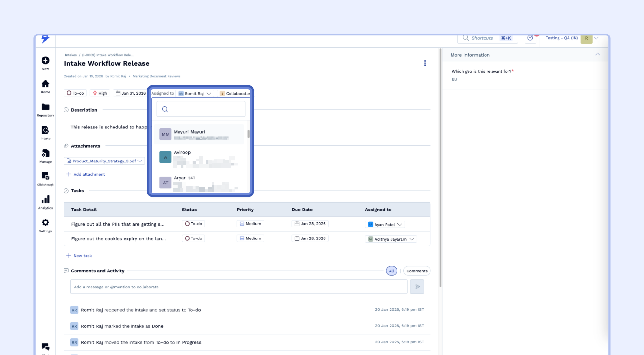Switch to the Comments filter
644x355 pixels.
(x=417, y=271)
